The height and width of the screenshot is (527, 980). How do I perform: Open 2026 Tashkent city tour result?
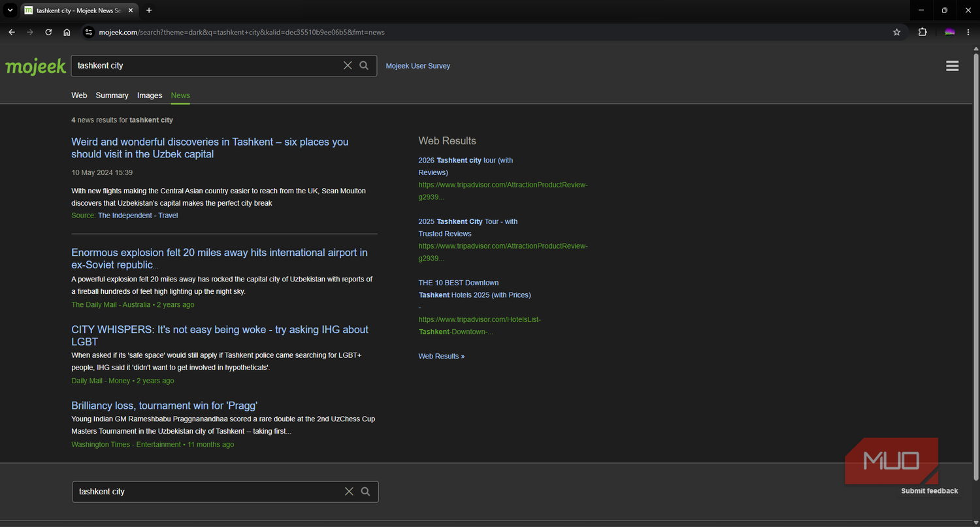click(x=466, y=167)
